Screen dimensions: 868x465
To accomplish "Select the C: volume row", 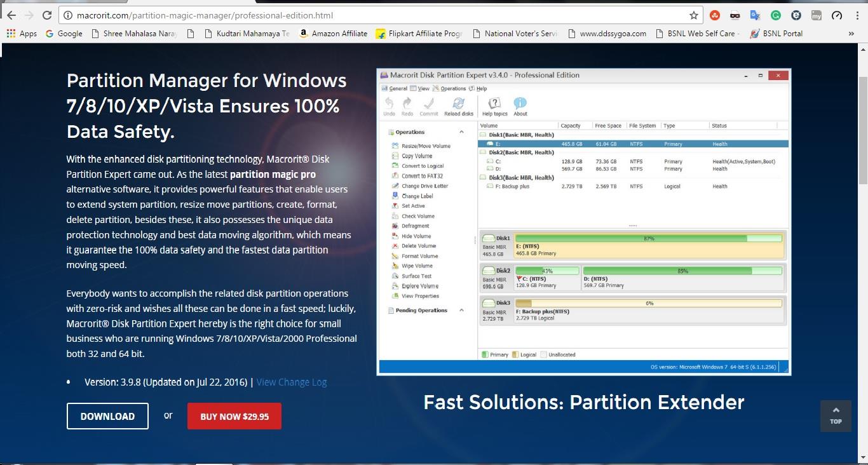I will 634,161.
